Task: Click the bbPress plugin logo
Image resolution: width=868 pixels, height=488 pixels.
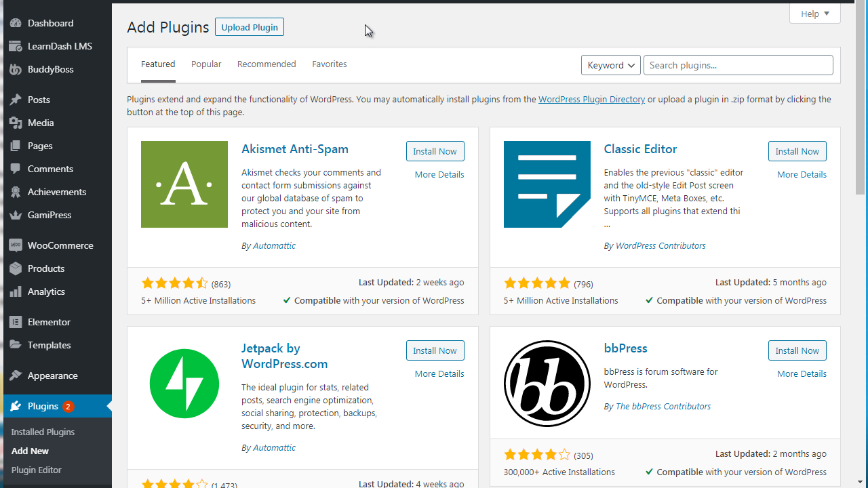Action: pyautogui.click(x=547, y=384)
